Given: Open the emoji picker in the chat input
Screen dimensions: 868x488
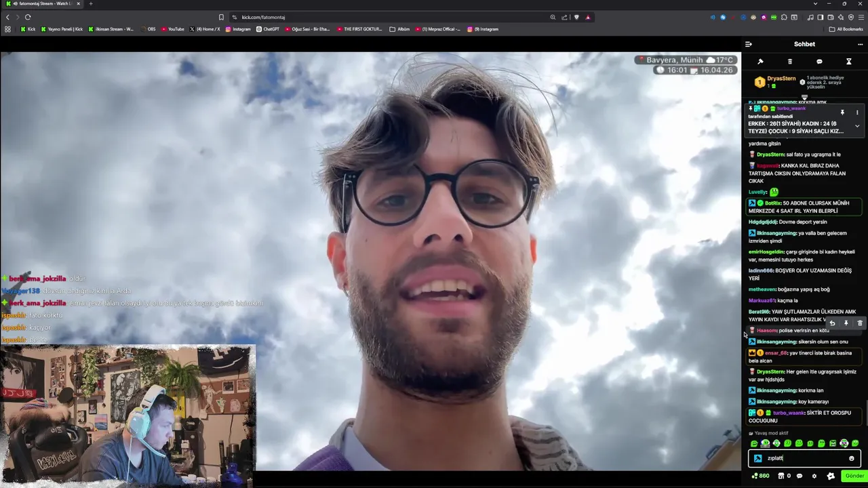Looking at the screenshot, I should pos(852,458).
